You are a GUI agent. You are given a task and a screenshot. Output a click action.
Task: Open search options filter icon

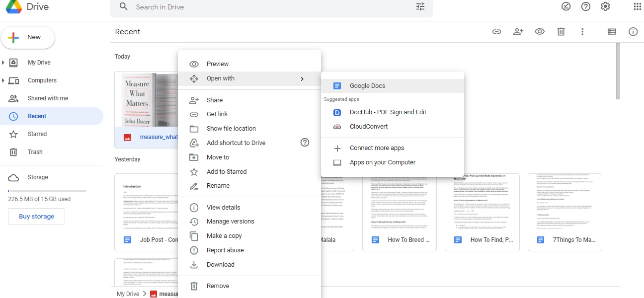point(420,7)
